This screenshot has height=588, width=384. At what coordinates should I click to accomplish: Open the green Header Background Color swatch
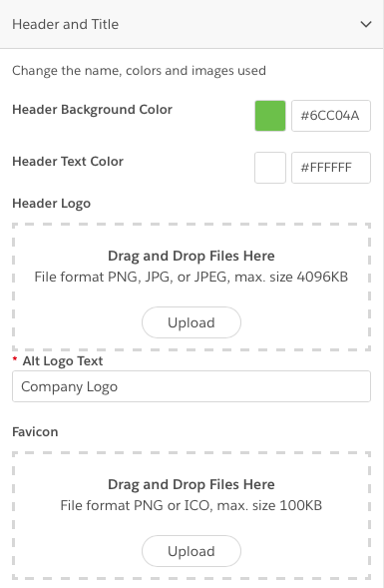[270, 116]
